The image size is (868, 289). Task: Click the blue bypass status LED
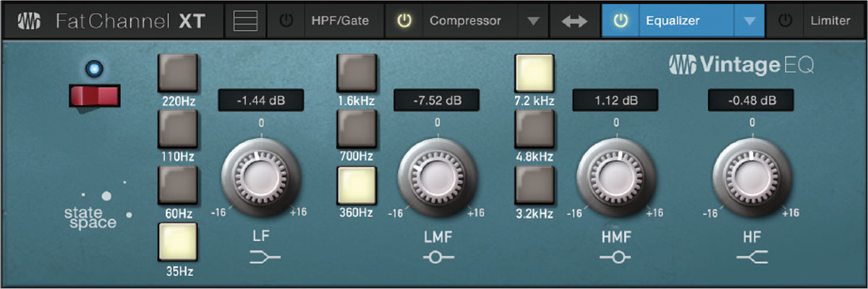point(94,69)
